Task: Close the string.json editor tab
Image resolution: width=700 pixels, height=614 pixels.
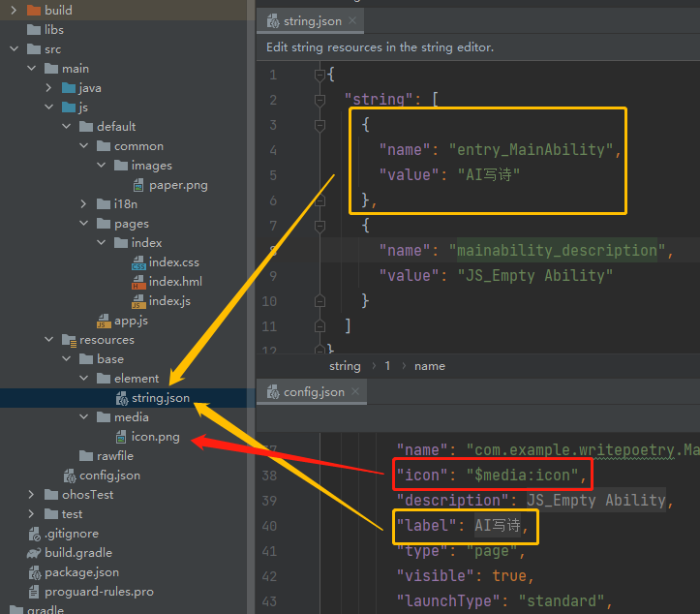Action: pos(352,20)
